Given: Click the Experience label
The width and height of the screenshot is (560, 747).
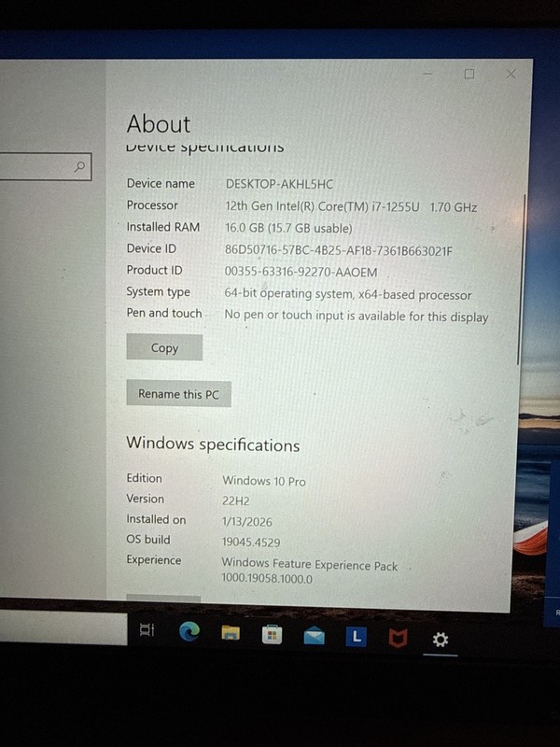Looking at the screenshot, I should [153, 559].
